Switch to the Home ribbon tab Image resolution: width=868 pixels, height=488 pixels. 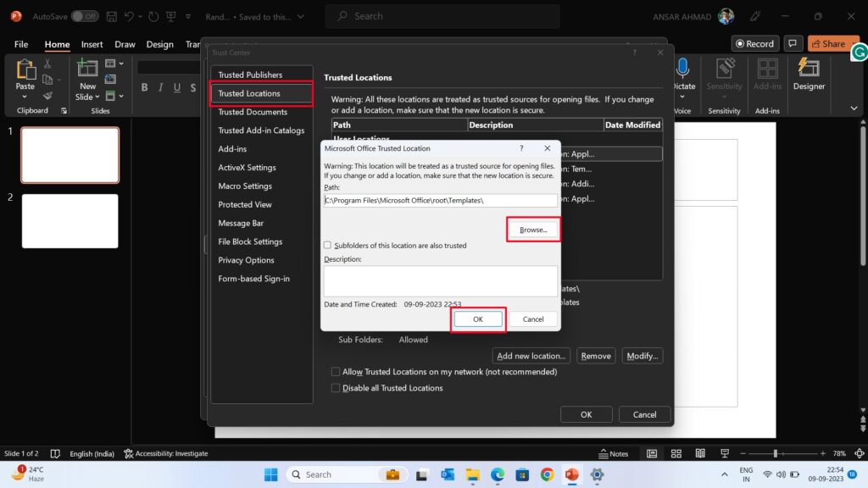tap(57, 44)
